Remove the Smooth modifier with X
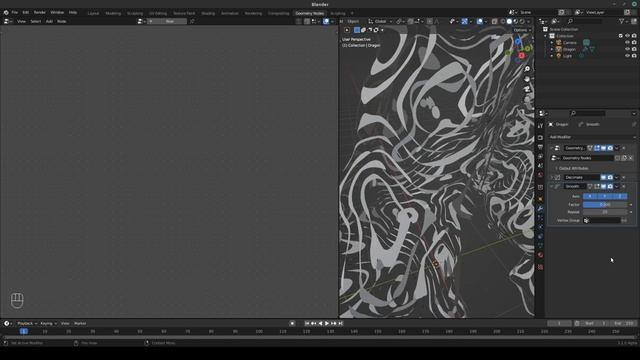Viewport: 640px width, 360px height. coord(624,186)
